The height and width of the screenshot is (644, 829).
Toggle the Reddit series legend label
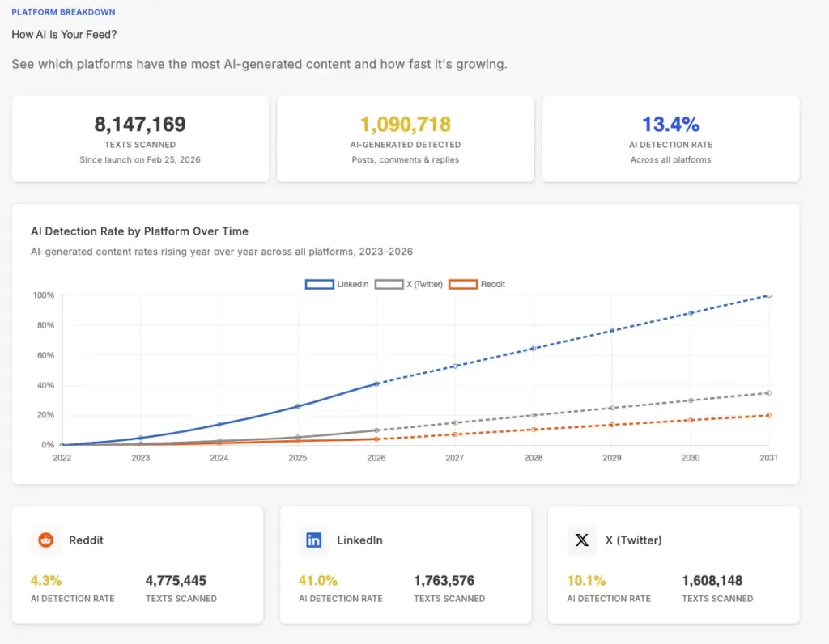click(x=492, y=284)
